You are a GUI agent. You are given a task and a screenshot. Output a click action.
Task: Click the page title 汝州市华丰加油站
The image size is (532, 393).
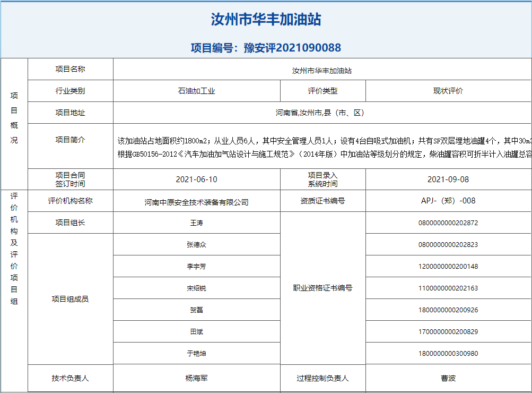point(266,19)
